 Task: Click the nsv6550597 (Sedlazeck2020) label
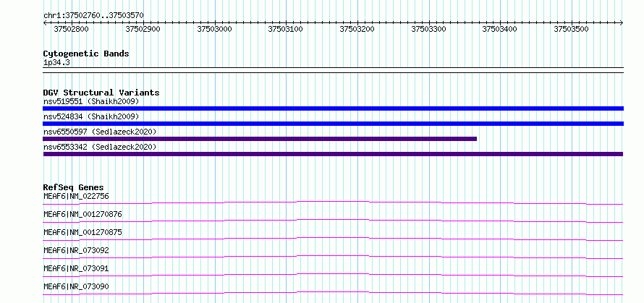tap(100, 132)
